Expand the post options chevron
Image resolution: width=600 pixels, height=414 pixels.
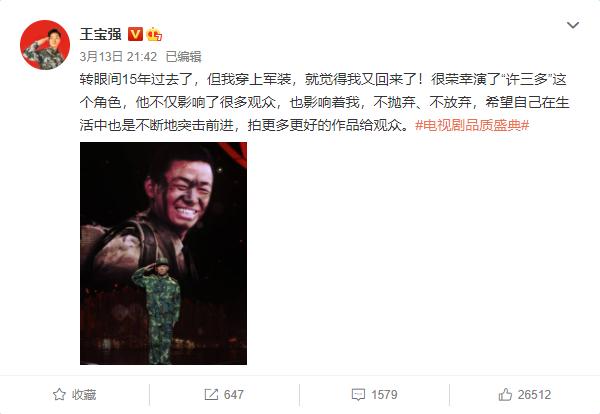click(x=572, y=25)
